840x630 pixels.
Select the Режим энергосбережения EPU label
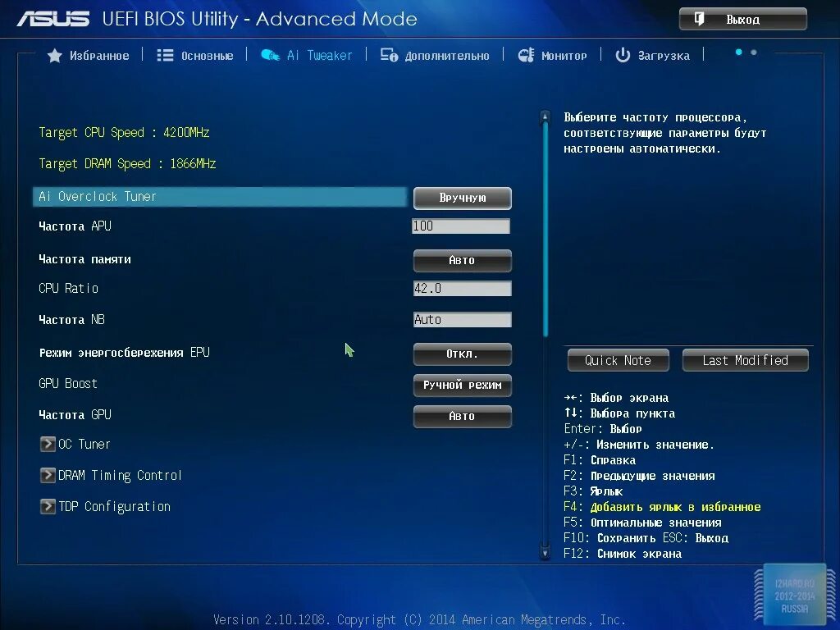pyautogui.click(x=125, y=353)
